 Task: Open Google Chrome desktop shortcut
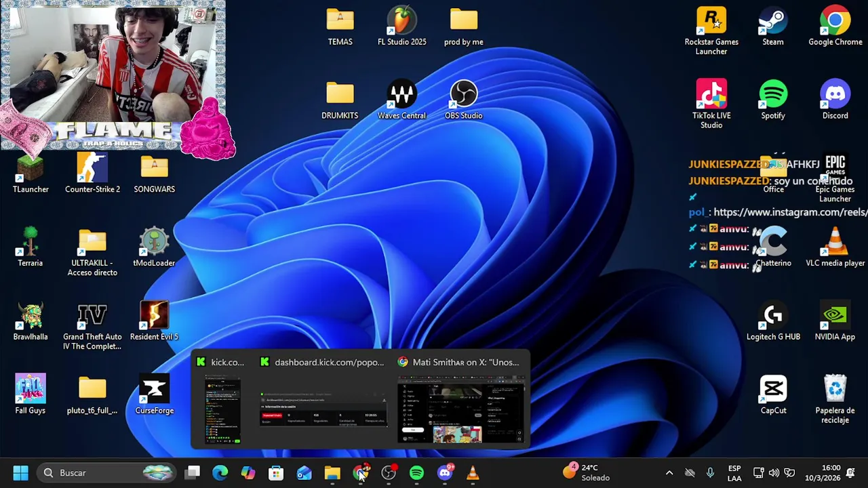click(835, 27)
